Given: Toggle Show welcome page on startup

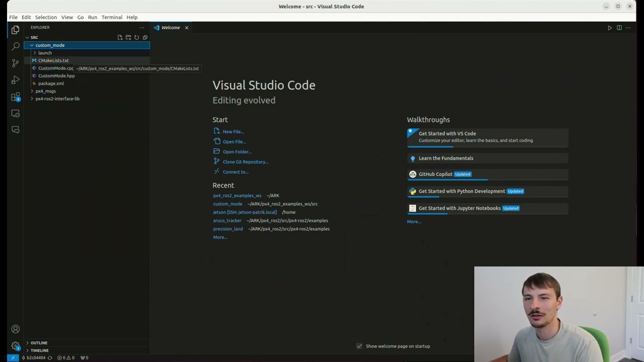Looking at the screenshot, I should coord(359,346).
